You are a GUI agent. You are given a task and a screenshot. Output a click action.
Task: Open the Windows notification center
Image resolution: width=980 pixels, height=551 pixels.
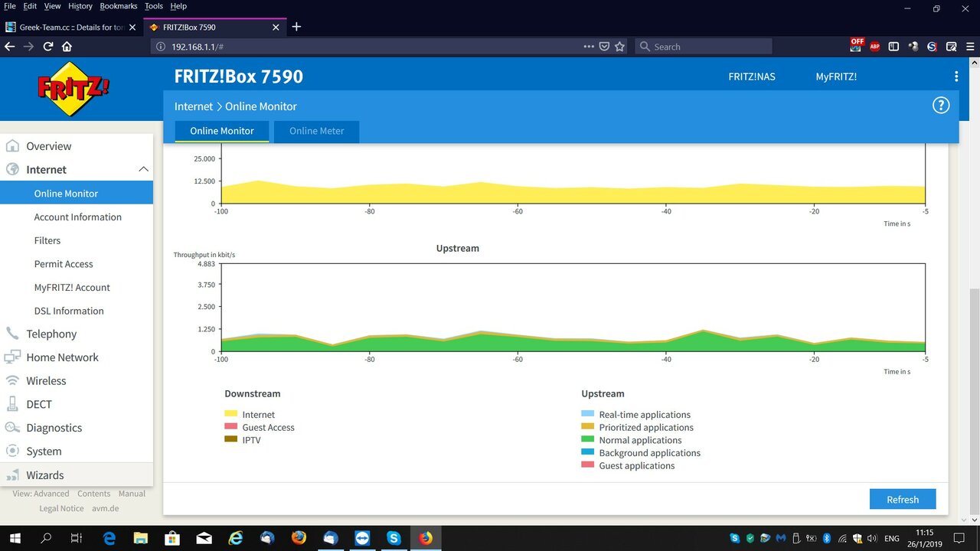pyautogui.click(x=959, y=538)
